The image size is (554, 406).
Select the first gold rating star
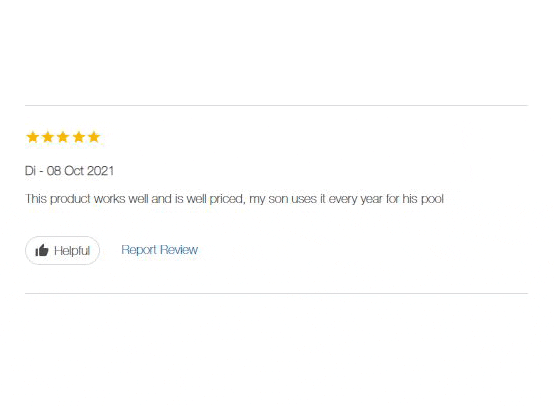click(33, 137)
